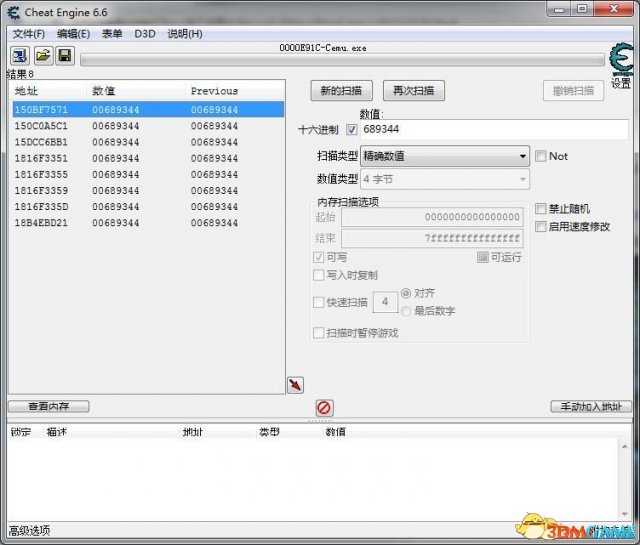Open the 数值类型 4 字节 dropdown

tap(445, 179)
